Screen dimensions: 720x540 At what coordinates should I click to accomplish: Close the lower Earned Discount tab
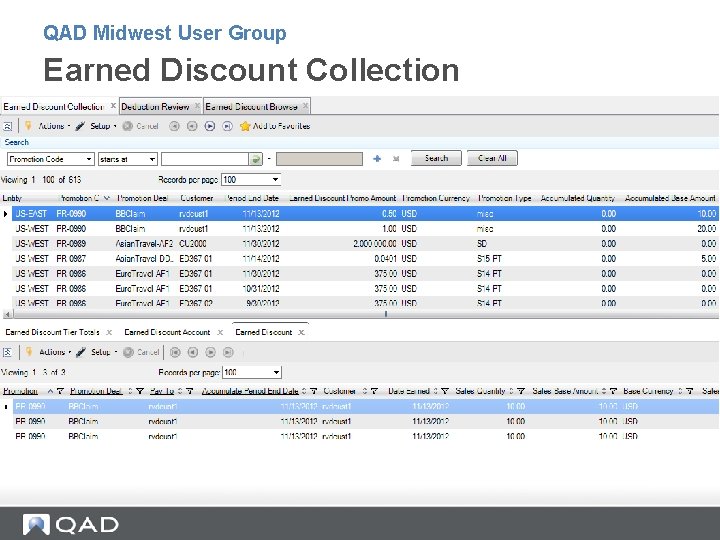click(301, 332)
